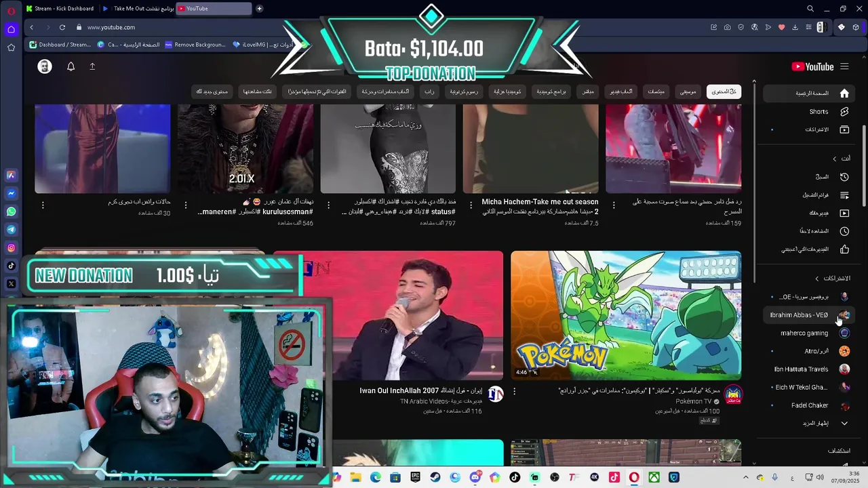Select the YouTube browser tab
The height and width of the screenshot is (488, 868).
[214, 9]
